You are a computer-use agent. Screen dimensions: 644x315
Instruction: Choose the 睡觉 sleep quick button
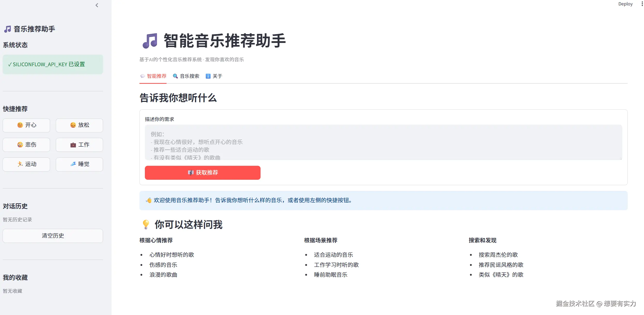[79, 164]
